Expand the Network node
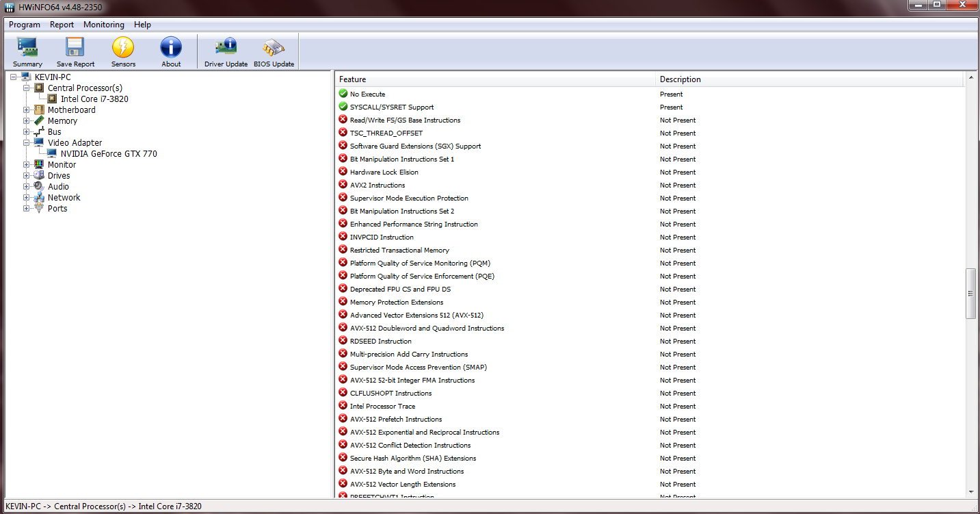 [x=27, y=198]
